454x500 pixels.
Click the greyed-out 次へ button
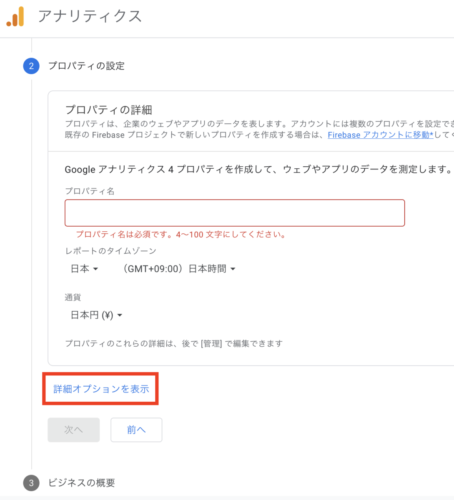coord(74,430)
